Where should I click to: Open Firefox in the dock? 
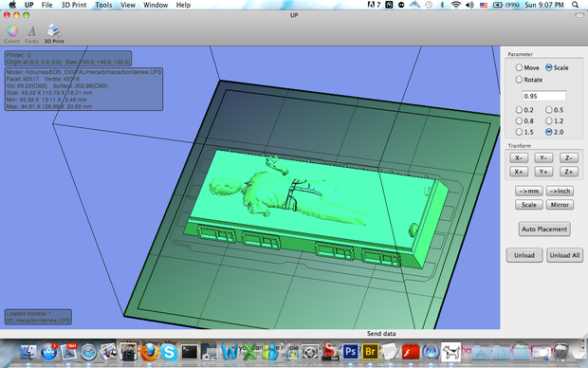tap(149, 352)
